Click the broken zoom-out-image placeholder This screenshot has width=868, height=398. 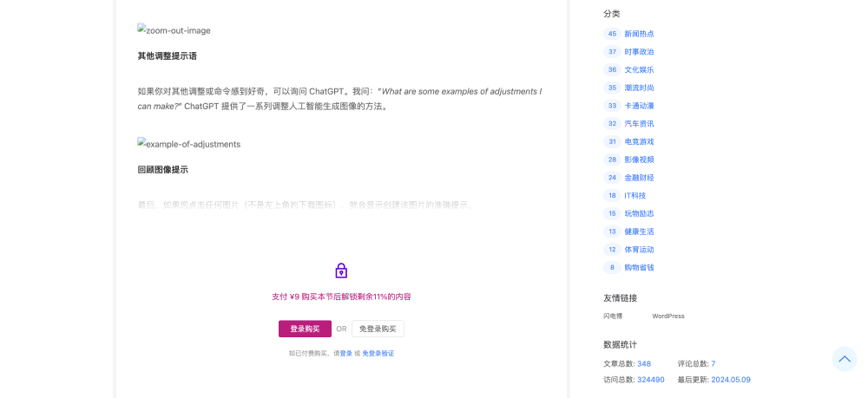point(174,30)
